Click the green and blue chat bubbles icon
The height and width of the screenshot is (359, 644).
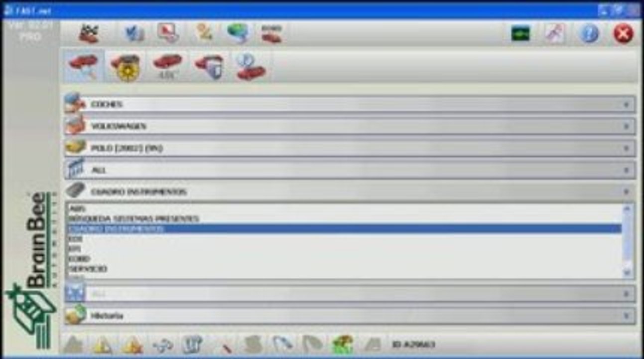238,33
